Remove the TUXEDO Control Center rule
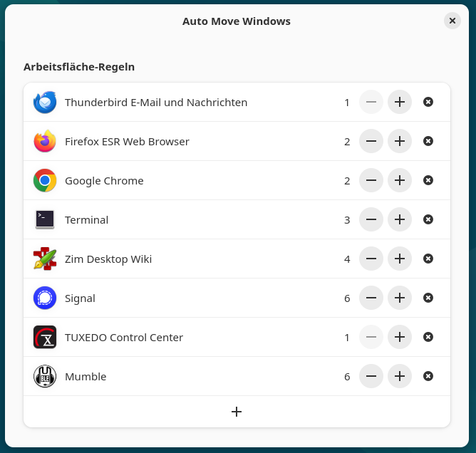 (x=428, y=337)
